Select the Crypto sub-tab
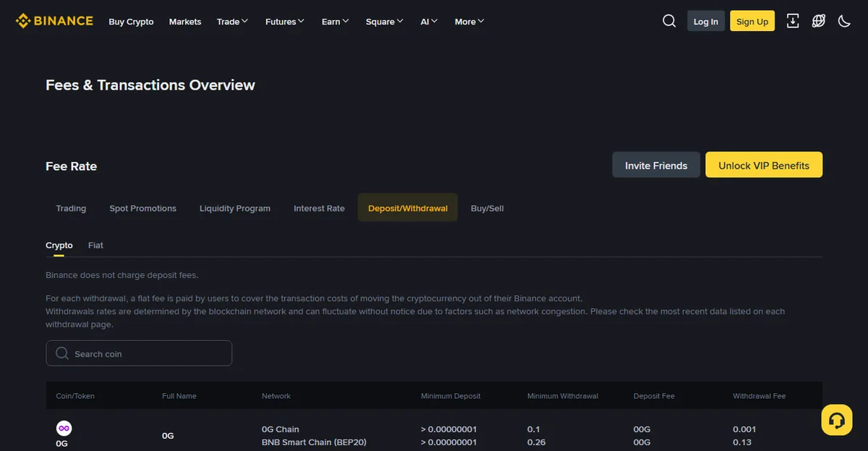 [x=59, y=245]
